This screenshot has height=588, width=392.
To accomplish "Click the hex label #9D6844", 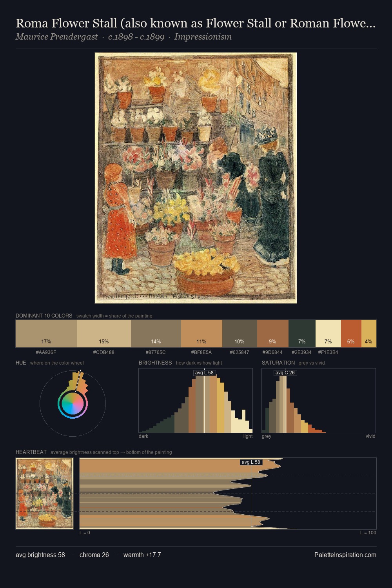I will (272, 352).
